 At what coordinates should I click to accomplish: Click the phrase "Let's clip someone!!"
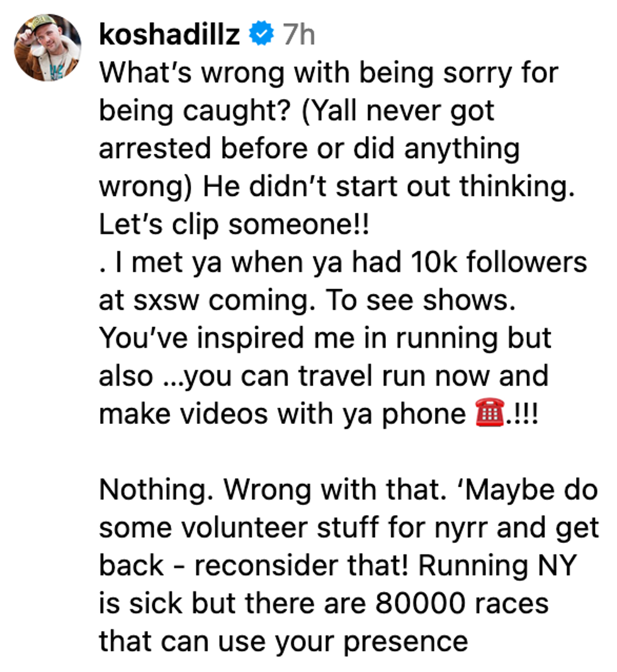(x=233, y=225)
